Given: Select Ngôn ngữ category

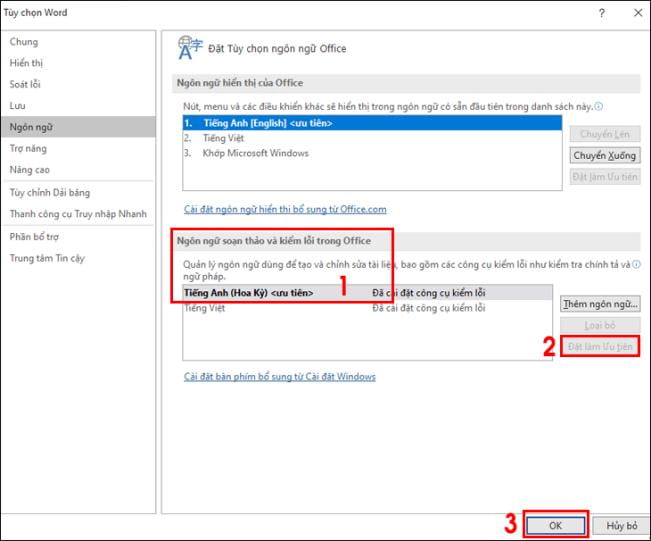Looking at the screenshot, I should [x=78, y=127].
